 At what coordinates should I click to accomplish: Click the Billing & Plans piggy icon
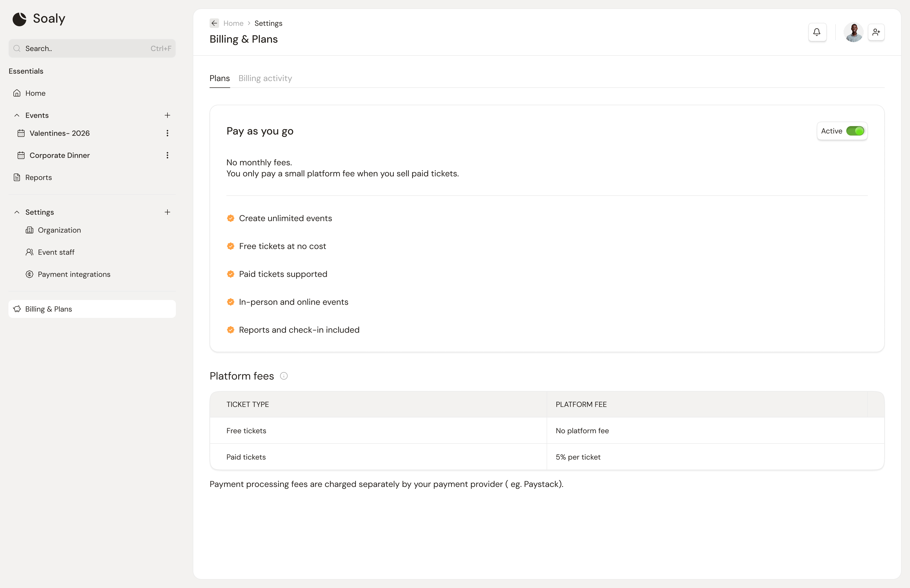click(x=17, y=309)
